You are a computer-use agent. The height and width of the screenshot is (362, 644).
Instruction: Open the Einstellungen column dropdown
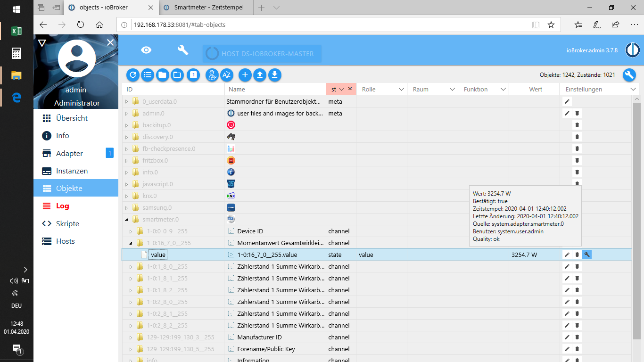633,89
